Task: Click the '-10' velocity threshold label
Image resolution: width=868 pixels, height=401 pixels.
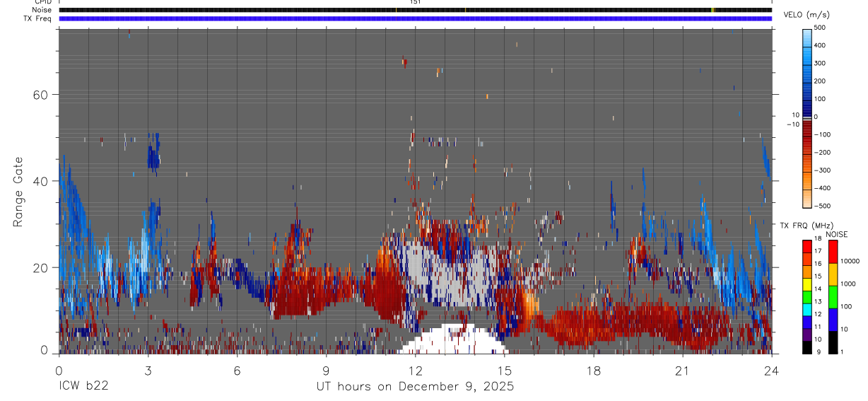Action: tap(792, 124)
